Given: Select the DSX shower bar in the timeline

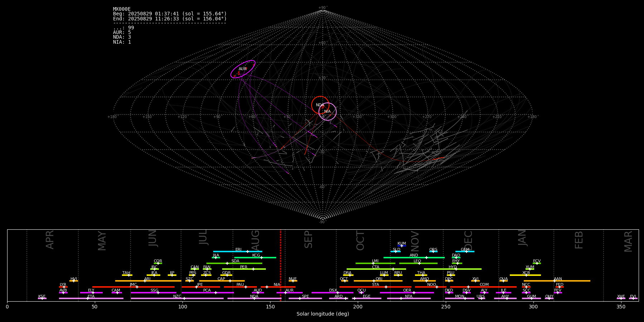Looking at the screenshot, I should point(332,293).
